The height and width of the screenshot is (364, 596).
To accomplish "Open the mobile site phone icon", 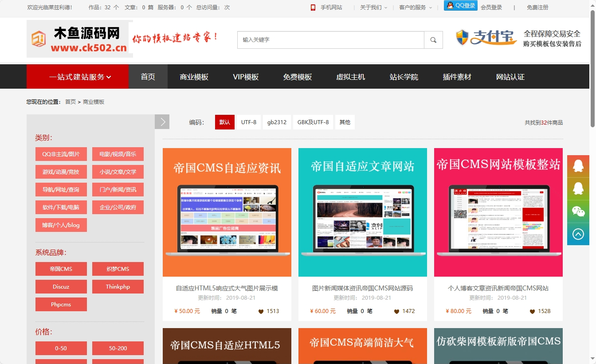I will (x=313, y=8).
